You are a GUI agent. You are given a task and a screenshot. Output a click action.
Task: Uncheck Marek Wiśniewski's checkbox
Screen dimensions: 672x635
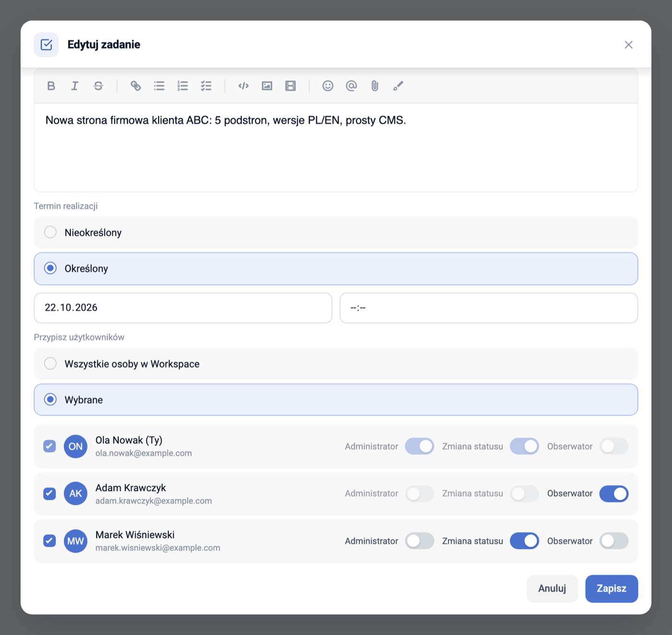pos(49,541)
